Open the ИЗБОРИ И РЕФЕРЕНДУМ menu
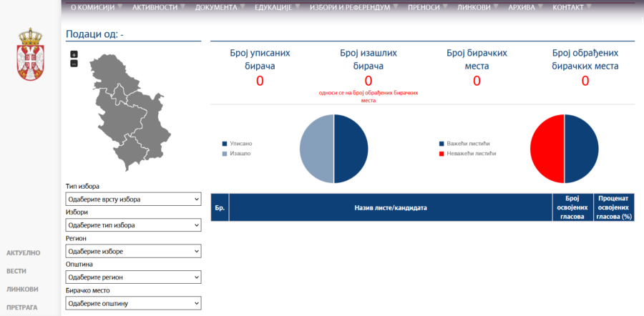Viewport: 644px width, 316px height. tap(350, 7)
